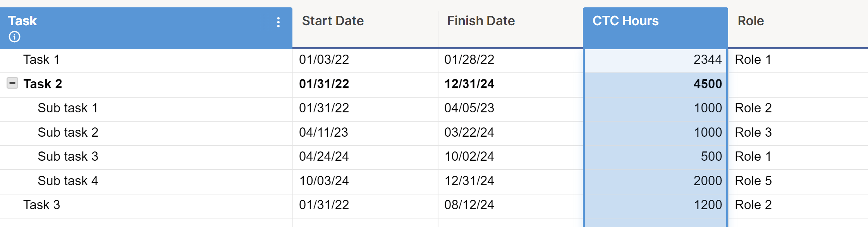Select Task 1's start date 01/03/22
Screen dimensions: 868x227
325,60
